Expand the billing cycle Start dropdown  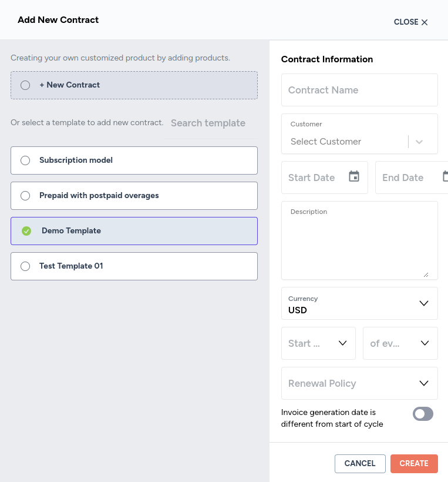(x=318, y=343)
